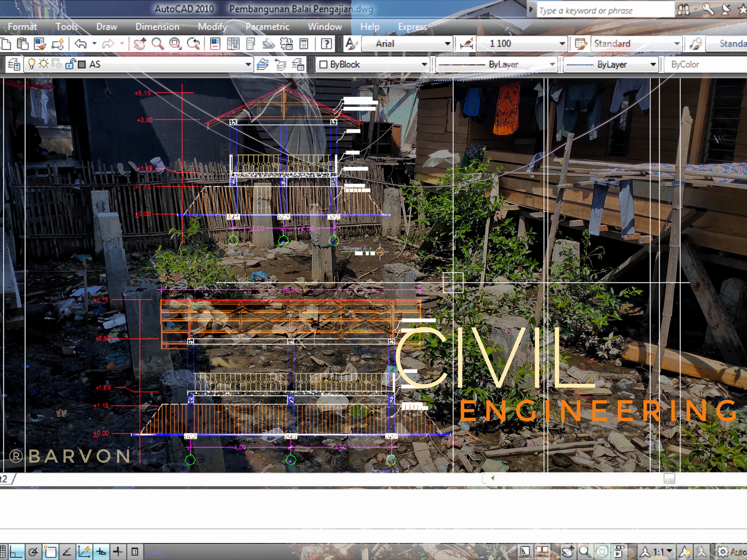Image resolution: width=747 pixels, height=560 pixels.
Task: Open the QuickCalc calculator icon
Action: coord(304,44)
